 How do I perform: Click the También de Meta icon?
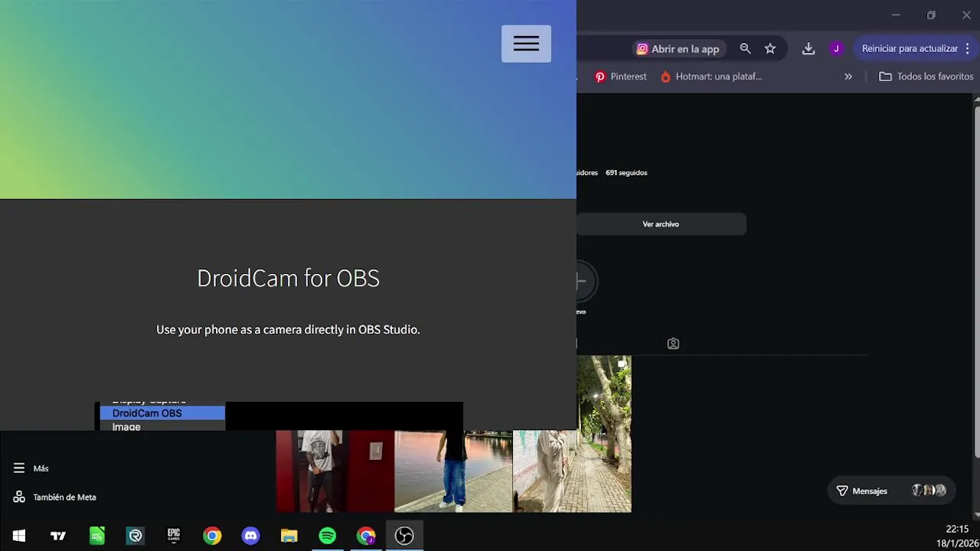[19, 497]
